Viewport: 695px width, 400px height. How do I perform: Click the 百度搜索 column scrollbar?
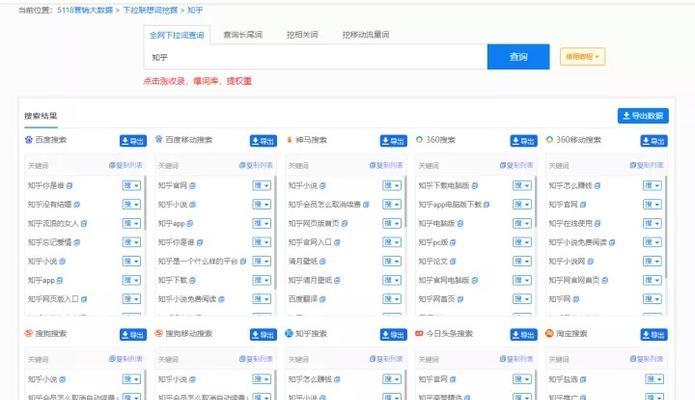[x=144, y=203]
